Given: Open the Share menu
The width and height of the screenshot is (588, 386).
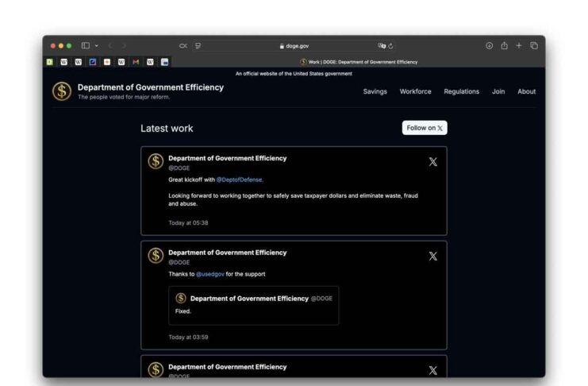Looking at the screenshot, I should click(x=505, y=45).
